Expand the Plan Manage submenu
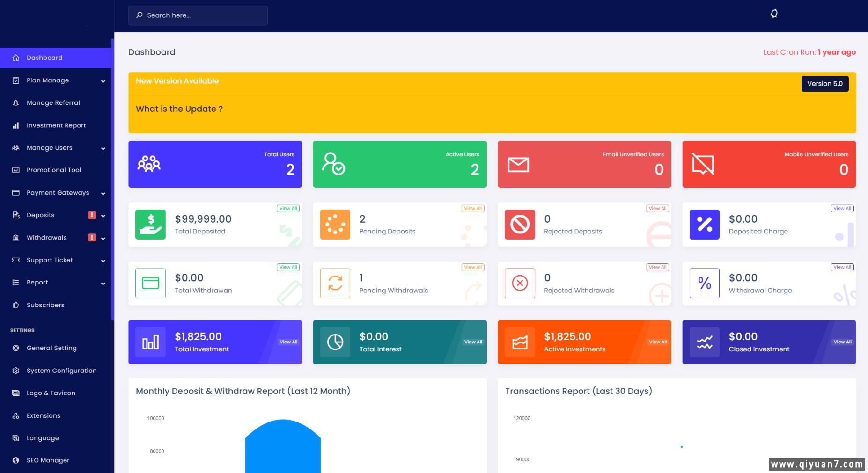This screenshot has height=473, width=868. 103,81
